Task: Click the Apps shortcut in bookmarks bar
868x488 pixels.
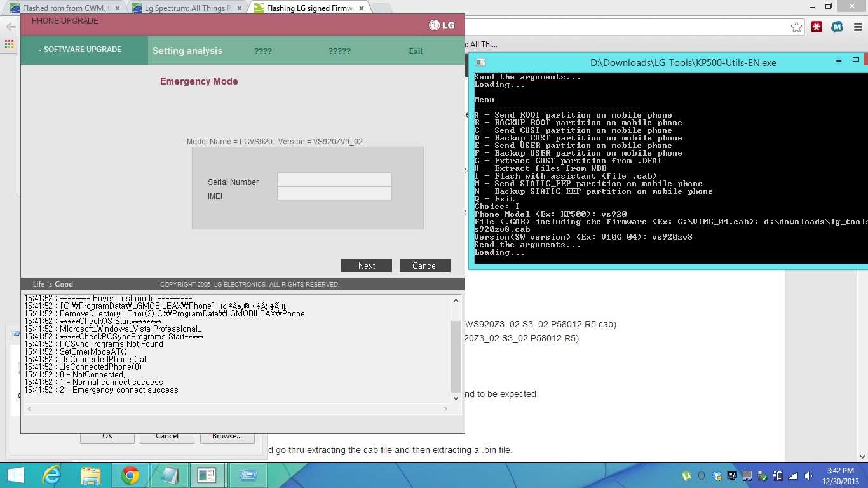Action: [9, 44]
